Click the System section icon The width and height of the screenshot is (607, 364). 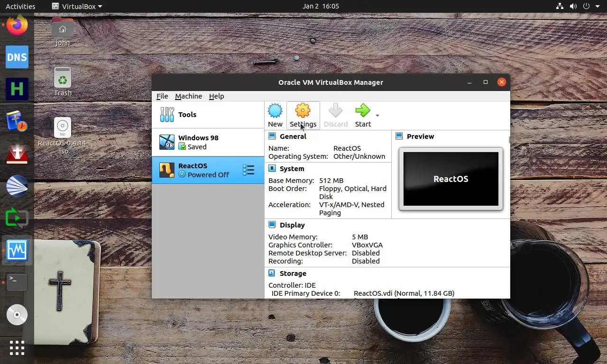tap(272, 168)
